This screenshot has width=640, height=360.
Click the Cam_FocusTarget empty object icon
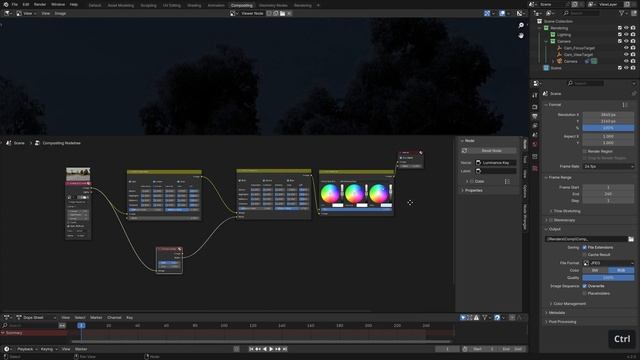(559, 48)
